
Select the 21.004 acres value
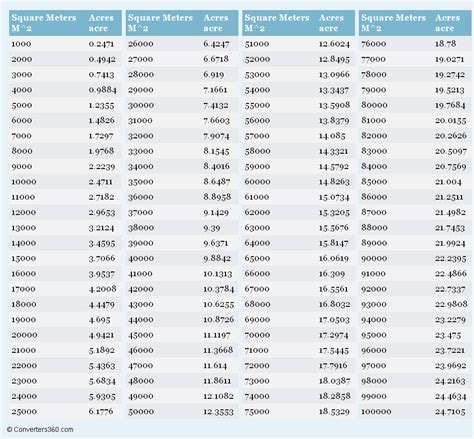tap(448, 182)
